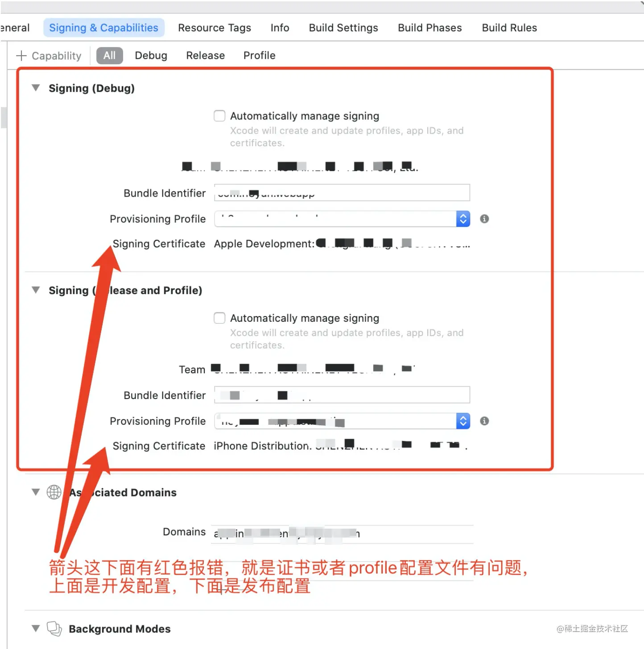Click the Domains entry field
This screenshot has width=644, height=649.
[342, 534]
